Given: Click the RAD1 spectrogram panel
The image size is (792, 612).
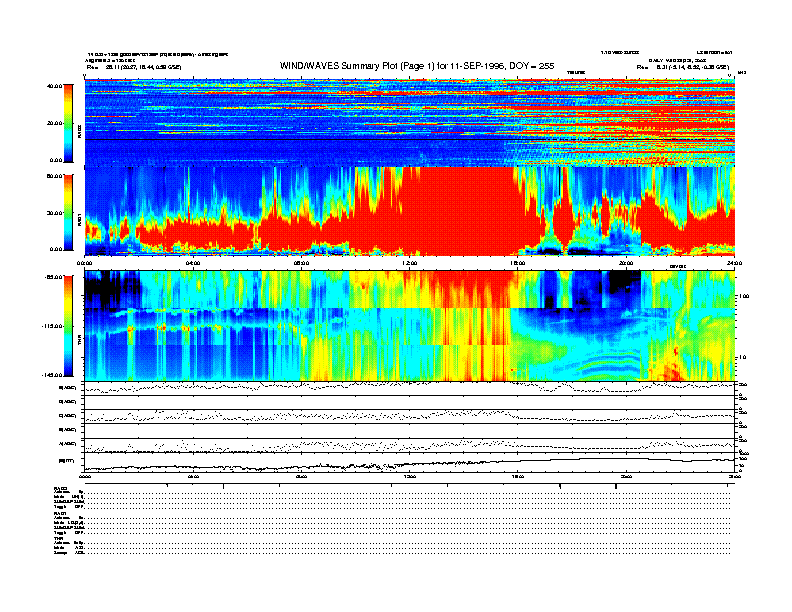Looking at the screenshot, I should click(410, 212).
